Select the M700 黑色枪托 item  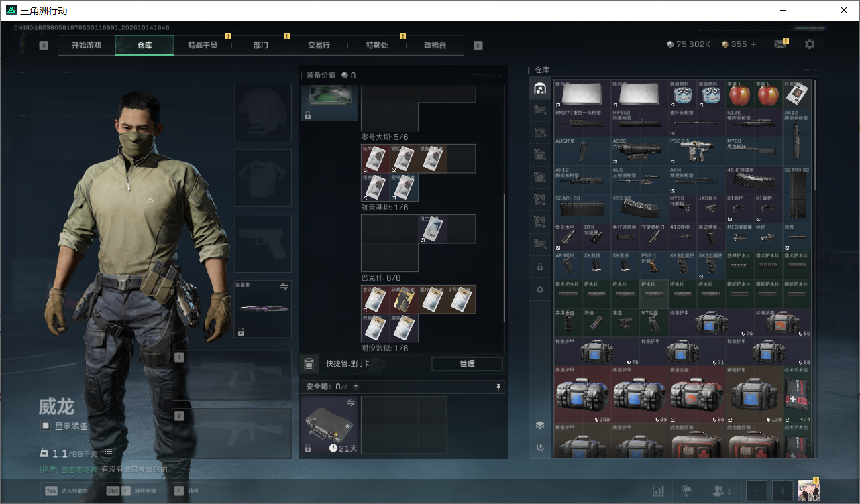(x=754, y=151)
